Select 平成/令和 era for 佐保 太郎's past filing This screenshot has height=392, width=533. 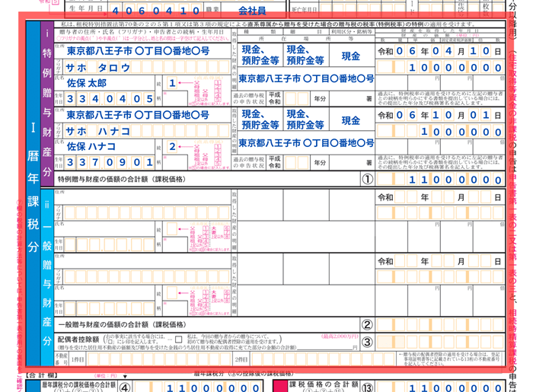tap(274, 98)
